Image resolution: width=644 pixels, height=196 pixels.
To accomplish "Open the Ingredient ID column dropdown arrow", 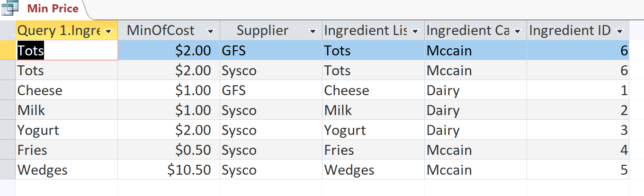I will point(620,31).
